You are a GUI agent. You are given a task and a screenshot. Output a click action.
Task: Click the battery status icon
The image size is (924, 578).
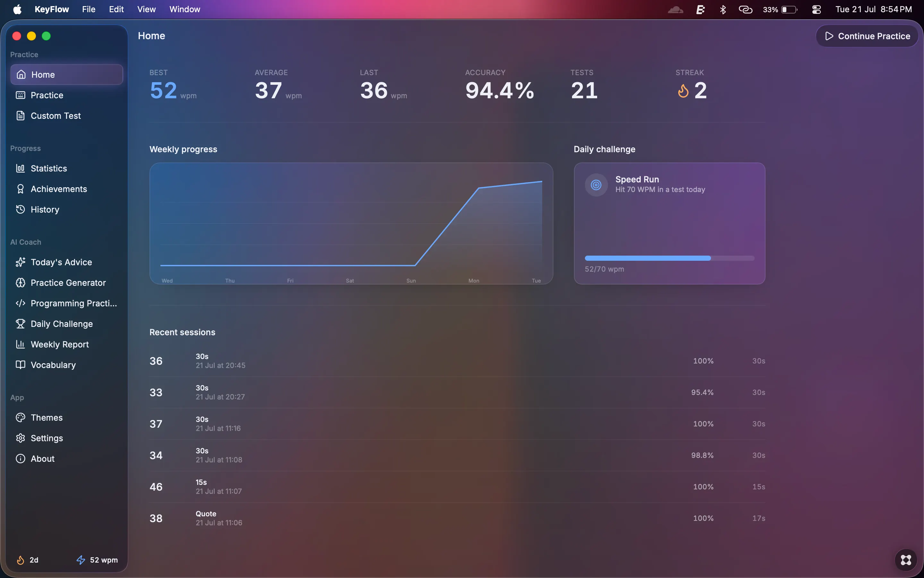pos(789,10)
